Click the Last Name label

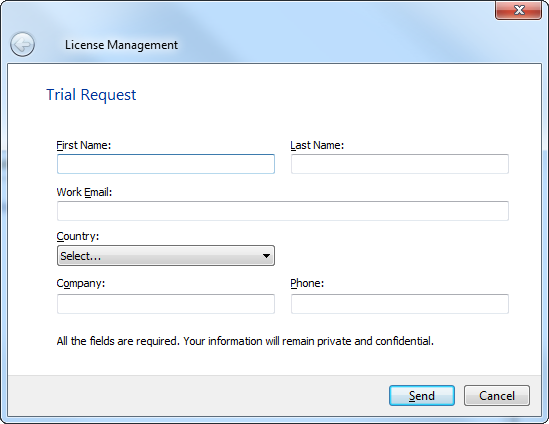click(x=317, y=145)
